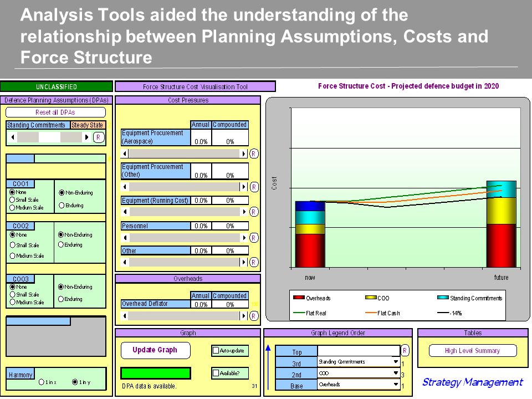
Task: Click left arrow of Other cost scrollbar
Action: tap(125, 262)
